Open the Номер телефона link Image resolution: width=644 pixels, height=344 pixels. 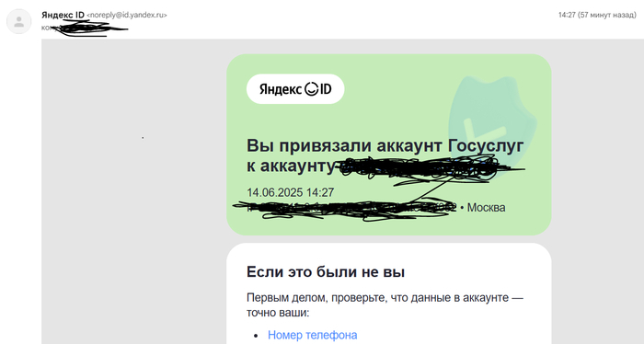[313, 335]
